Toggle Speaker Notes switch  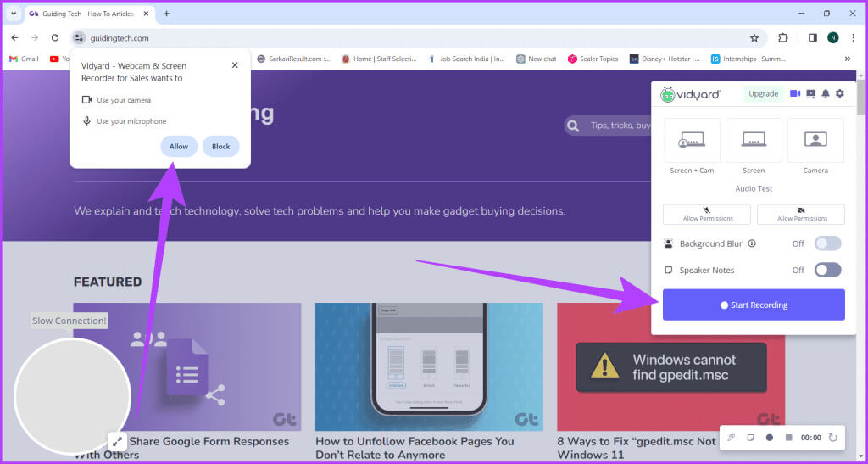click(x=827, y=270)
